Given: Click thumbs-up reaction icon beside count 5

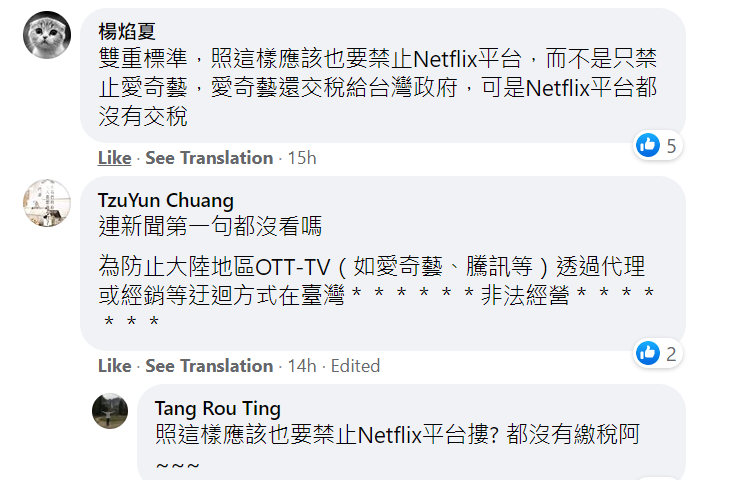Looking at the screenshot, I should tap(648, 146).
